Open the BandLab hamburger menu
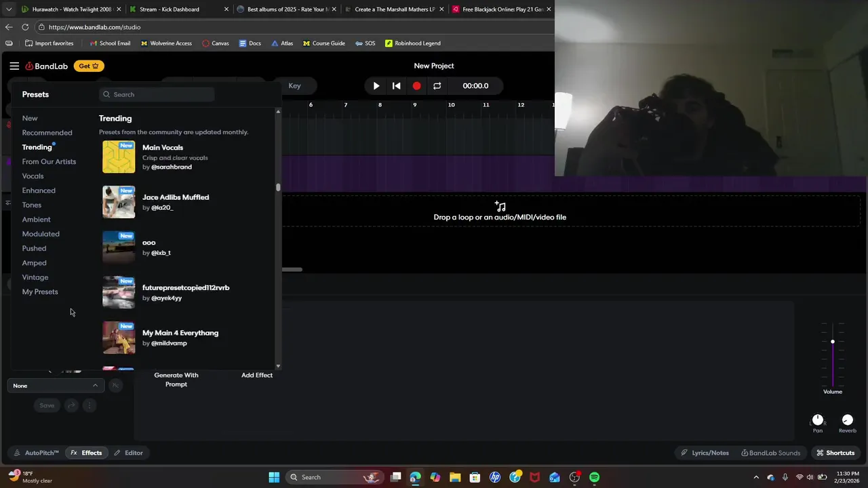Viewport: 868px width, 488px height. pyautogui.click(x=14, y=66)
